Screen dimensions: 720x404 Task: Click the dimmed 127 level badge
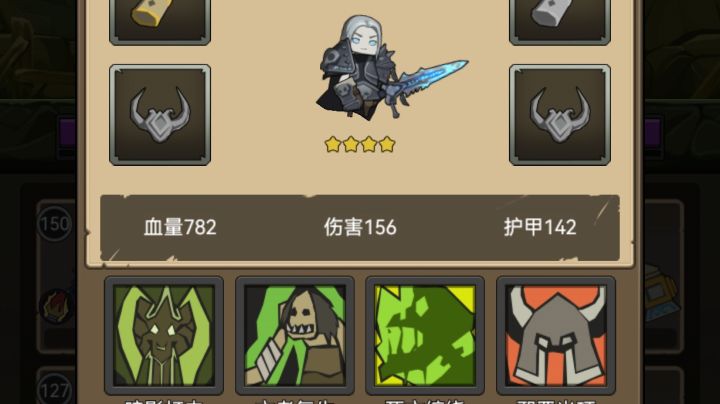[x=55, y=391]
